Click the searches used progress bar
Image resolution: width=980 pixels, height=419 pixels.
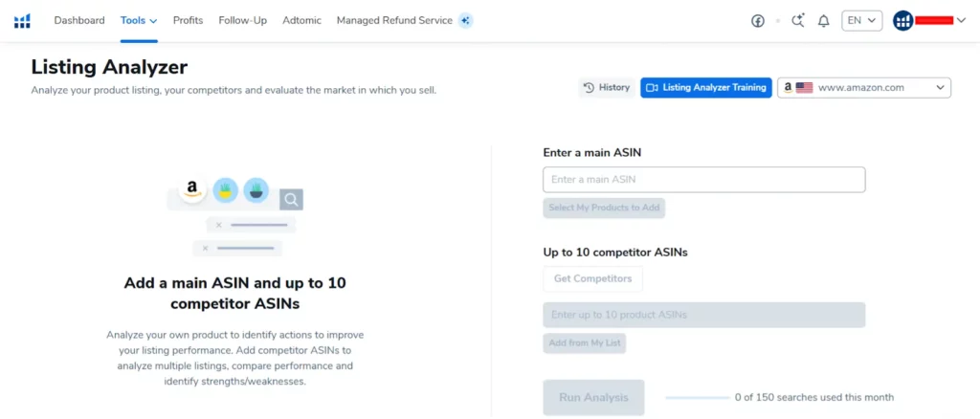[x=697, y=397]
